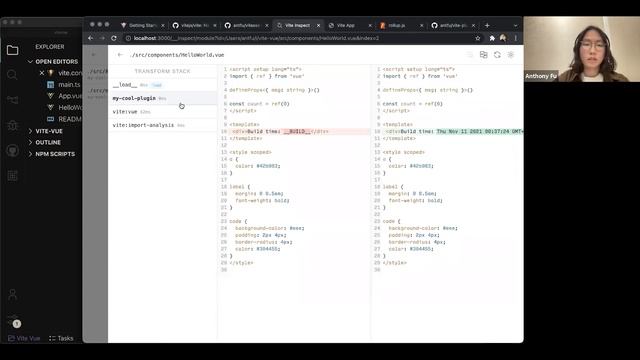
Task: Open Tasks in the status bar
Action: click(61, 338)
